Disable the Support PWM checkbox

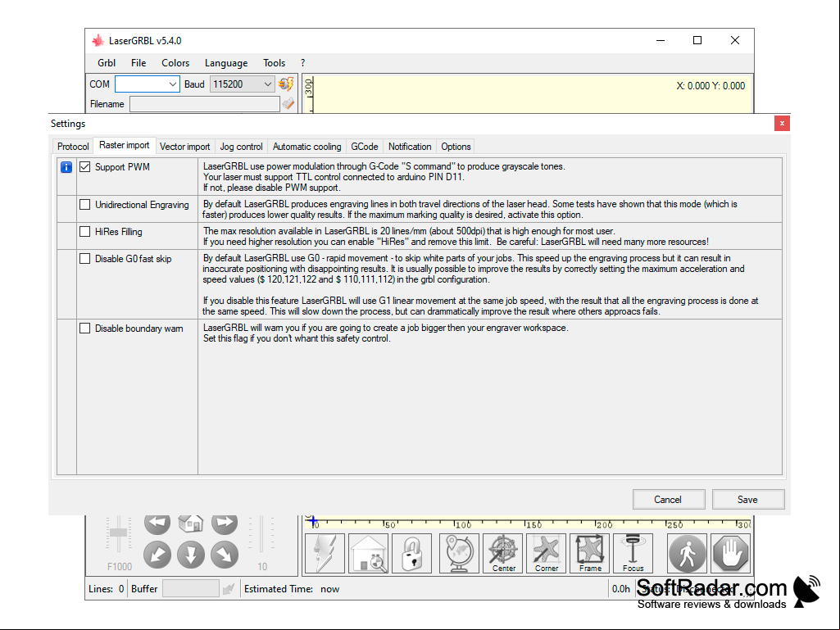84,167
